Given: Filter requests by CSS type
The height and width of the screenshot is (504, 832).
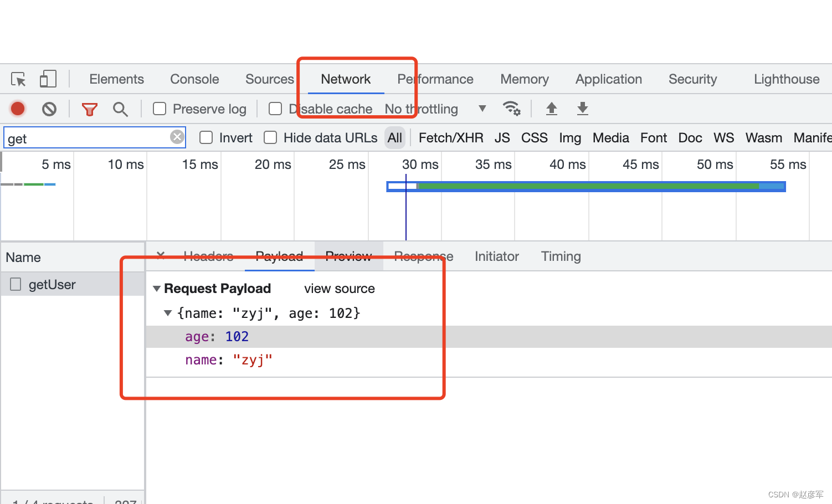Looking at the screenshot, I should click(535, 138).
